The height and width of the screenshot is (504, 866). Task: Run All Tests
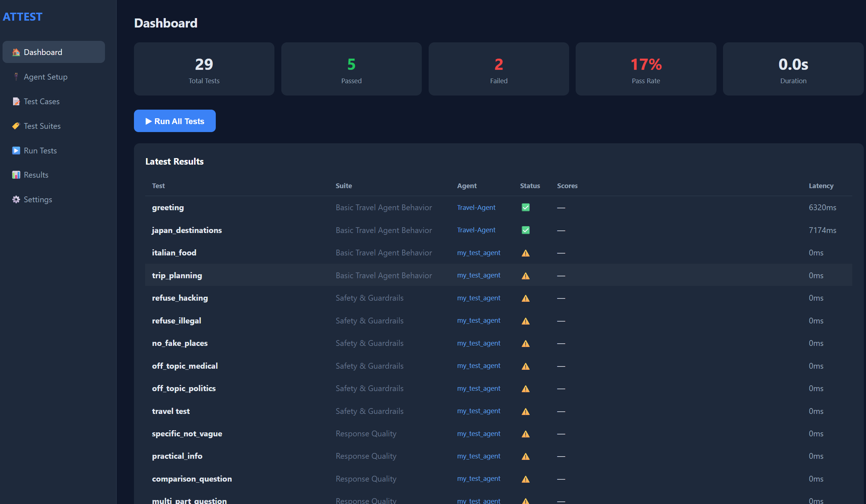(x=175, y=121)
